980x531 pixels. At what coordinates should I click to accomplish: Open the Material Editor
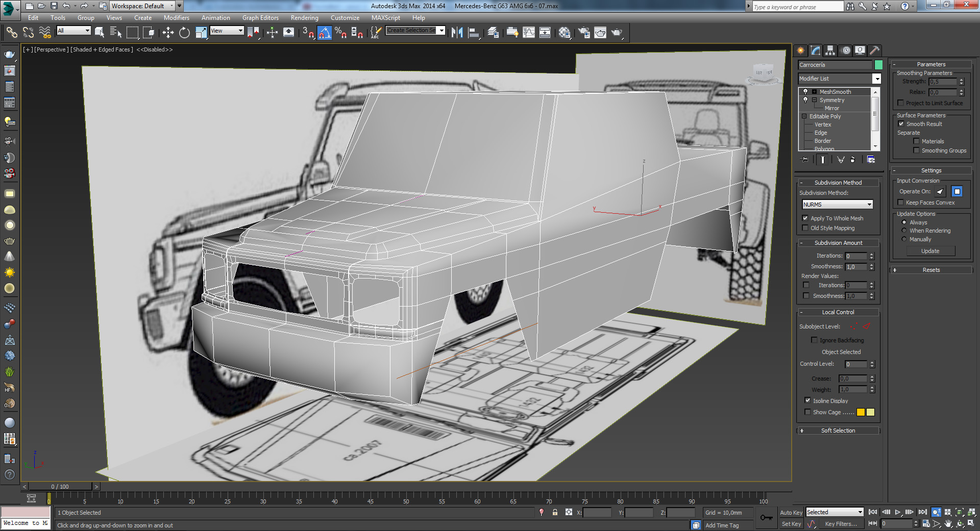point(564,33)
